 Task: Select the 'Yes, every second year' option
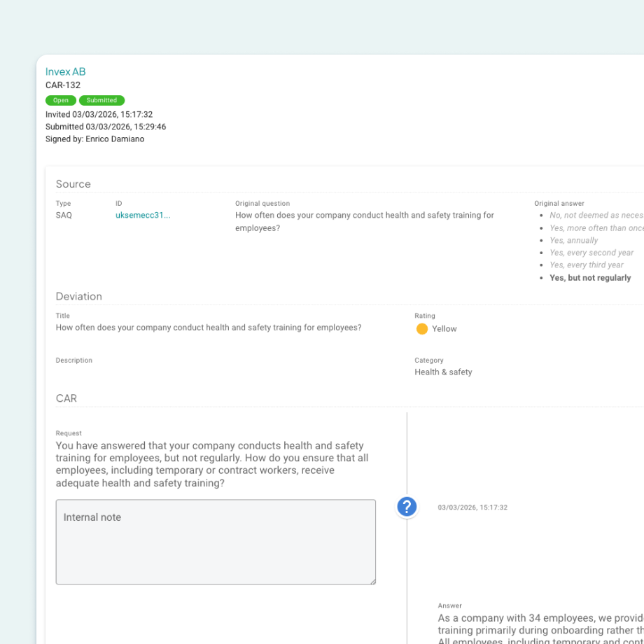coord(591,253)
